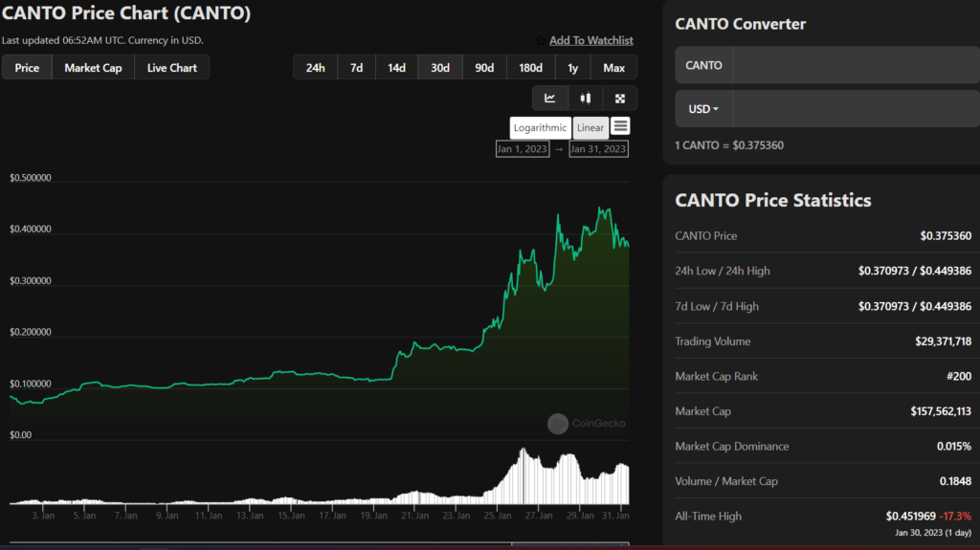
Task: Enable Linear scale
Action: coord(590,127)
